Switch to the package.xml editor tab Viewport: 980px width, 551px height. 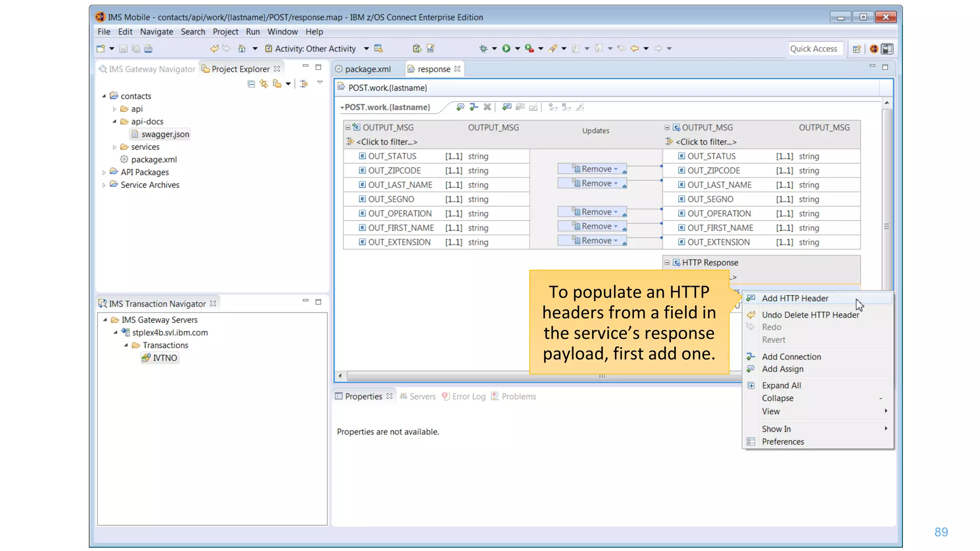point(367,69)
